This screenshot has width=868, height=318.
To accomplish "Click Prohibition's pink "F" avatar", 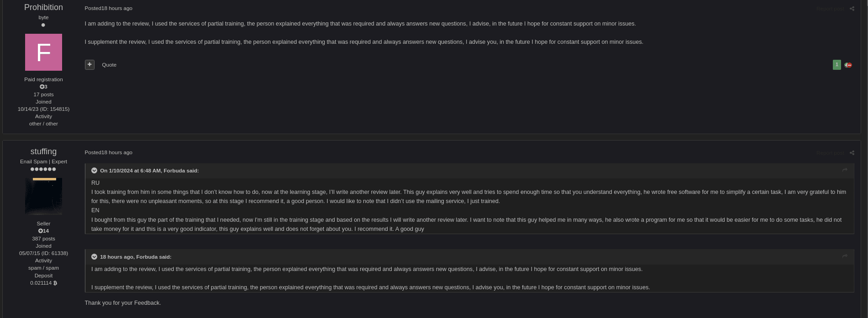I will tap(43, 52).
